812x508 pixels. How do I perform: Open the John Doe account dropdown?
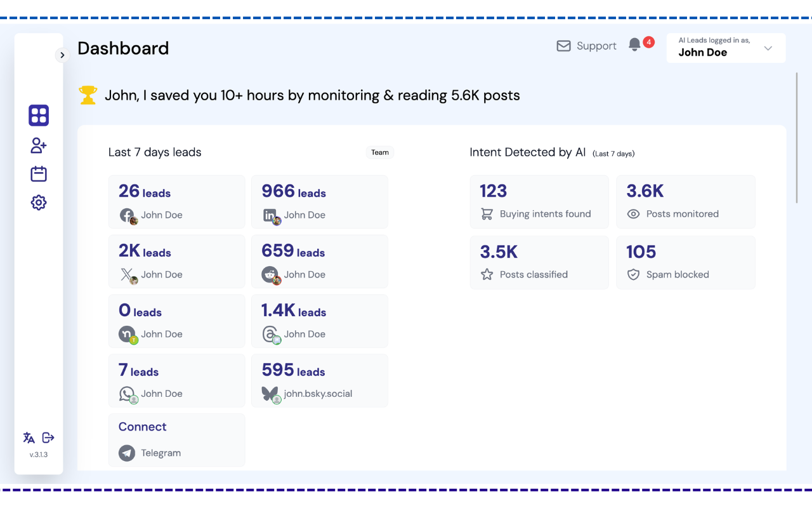(726, 48)
